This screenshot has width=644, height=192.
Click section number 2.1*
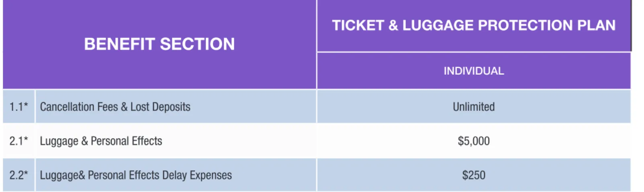tap(19, 141)
